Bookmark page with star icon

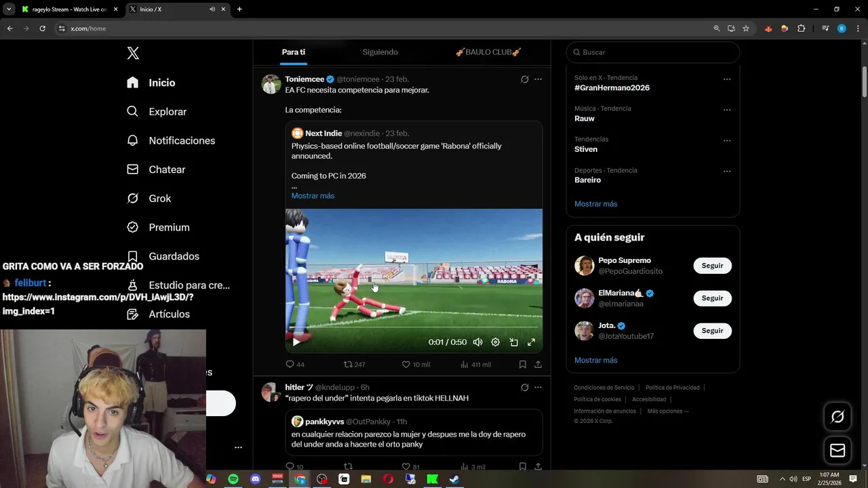[x=746, y=28]
